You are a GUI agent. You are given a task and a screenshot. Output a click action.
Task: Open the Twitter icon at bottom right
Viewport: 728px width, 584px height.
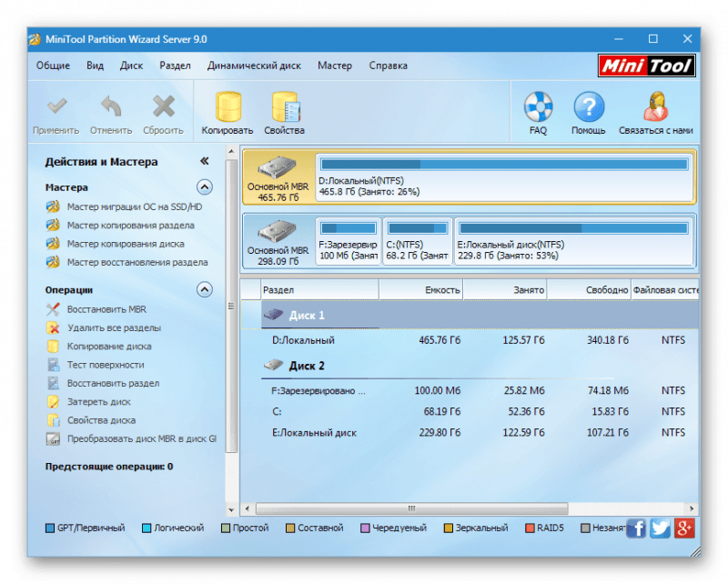click(660, 528)
